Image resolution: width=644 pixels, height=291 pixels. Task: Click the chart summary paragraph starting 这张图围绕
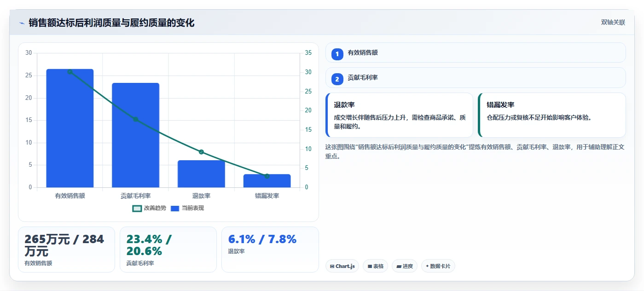475,151
